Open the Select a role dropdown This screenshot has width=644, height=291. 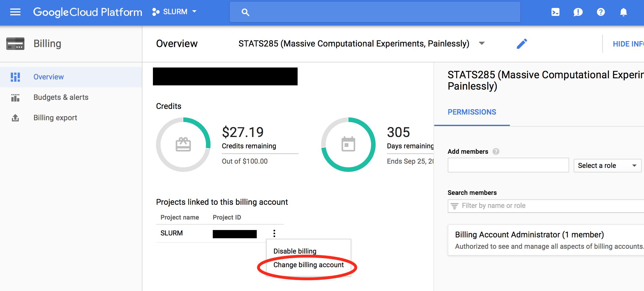click(607, 166)
